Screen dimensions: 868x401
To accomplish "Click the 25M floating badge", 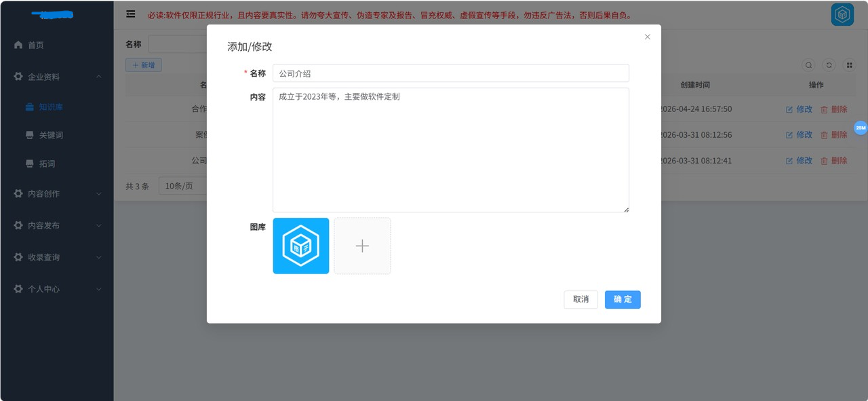I will [x=860, y=128].
